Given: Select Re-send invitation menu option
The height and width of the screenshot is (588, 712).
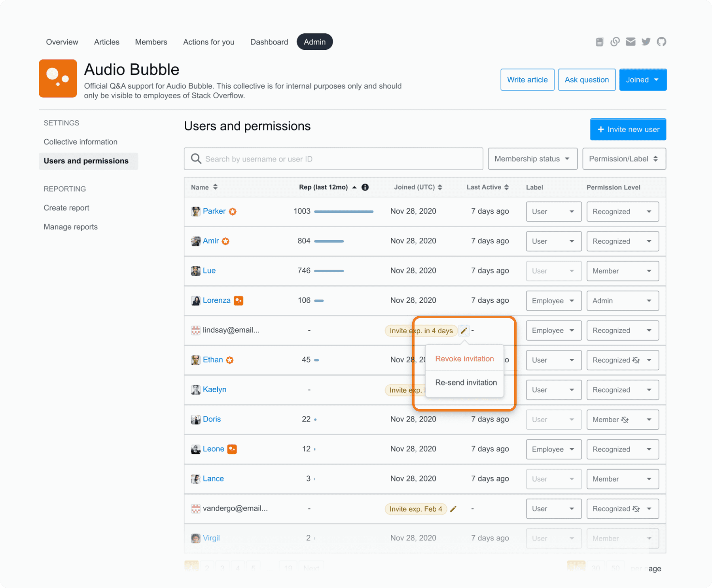Looking at the screenshot, I should click(x=466, y=383).
